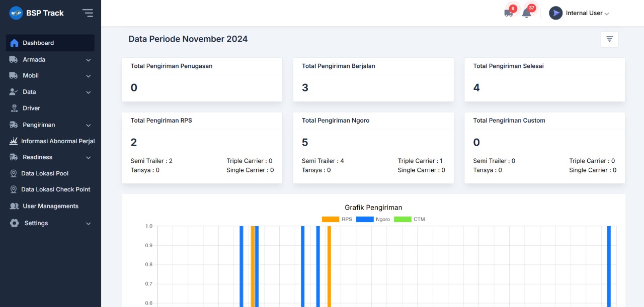This screenshot has height=307, width=644.
Task: Click the value 5 in Ngoro card
Action: point(305,143)
